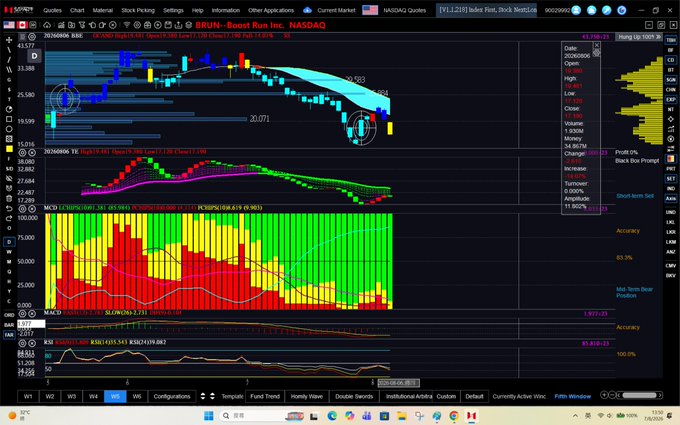
Task: Switch to the W6 window tab
Action: (137, 396)
